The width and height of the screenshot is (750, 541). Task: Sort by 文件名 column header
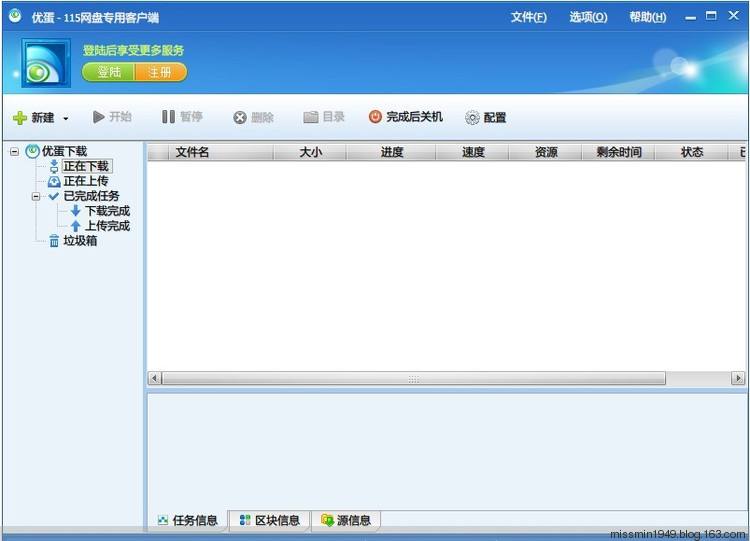coord(221,152)
